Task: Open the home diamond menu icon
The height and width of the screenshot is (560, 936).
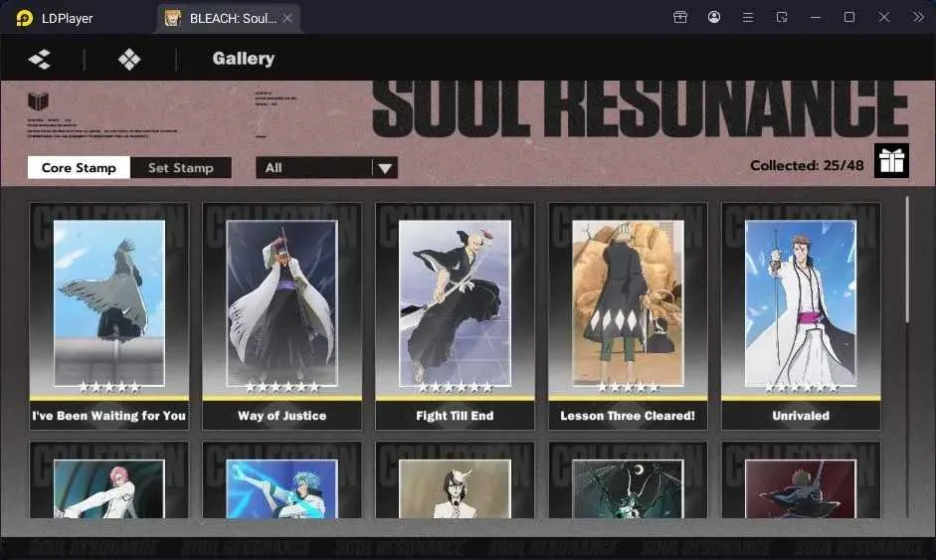Action: (x=129, y=59)
